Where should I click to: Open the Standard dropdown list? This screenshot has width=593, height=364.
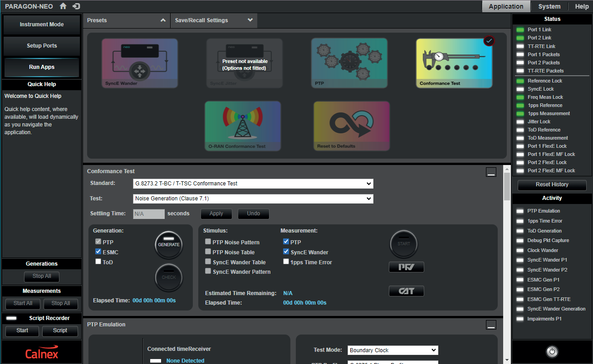point(253,184)
